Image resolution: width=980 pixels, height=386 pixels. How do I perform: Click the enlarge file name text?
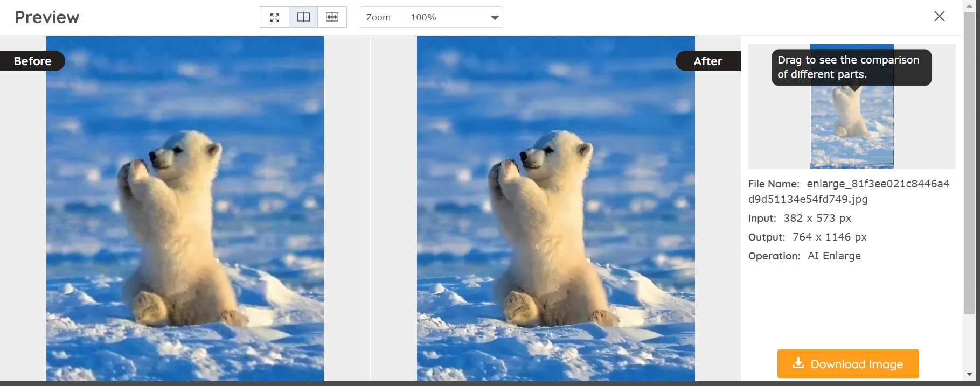878,184
